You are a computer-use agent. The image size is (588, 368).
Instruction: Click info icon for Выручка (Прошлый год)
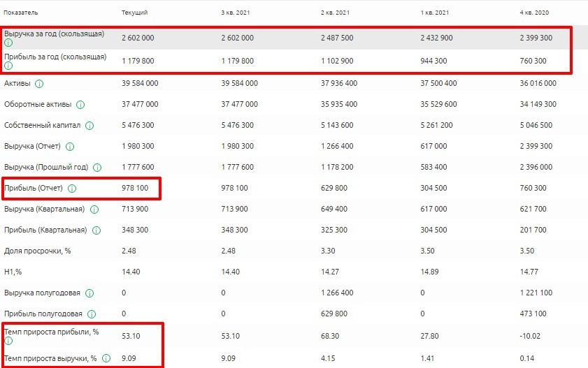coord(97,168)
